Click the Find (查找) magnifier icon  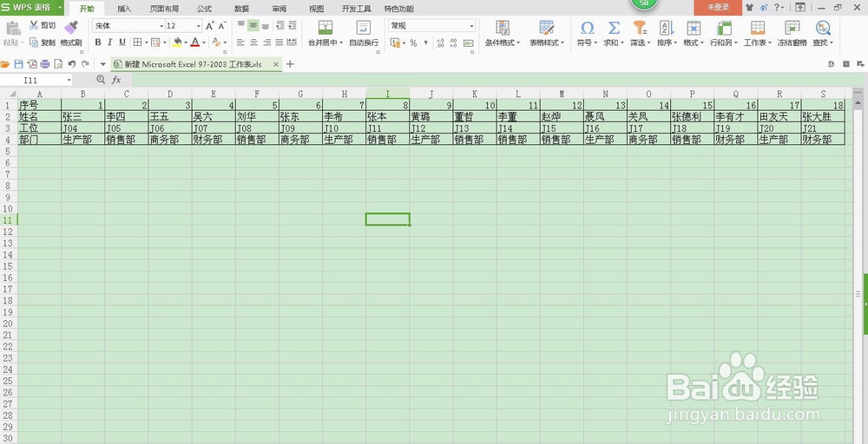coord(823,28)
